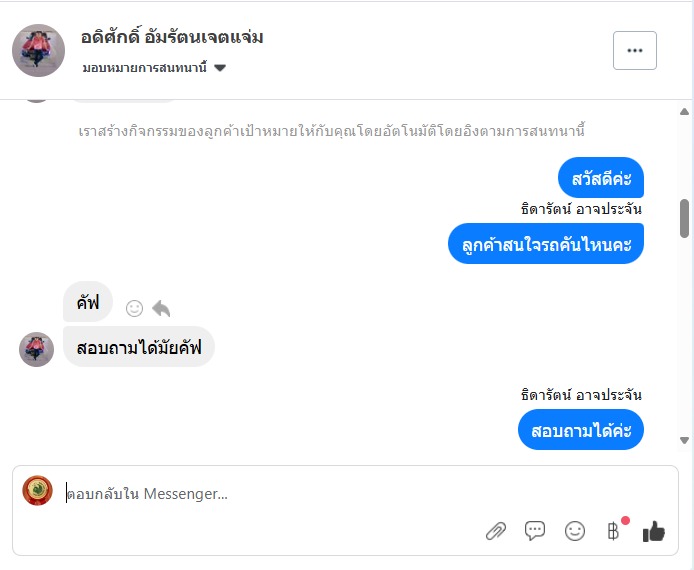Click customer avatar beside สอบถามได้มัยคัฟ message
Image resolution: width=694 pixels, height=570 pixels.
[36, 349]
